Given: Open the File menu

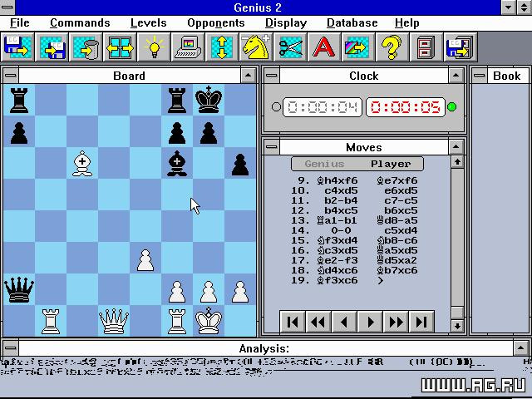Looking at the screenshot, I should tap(20, 23).
